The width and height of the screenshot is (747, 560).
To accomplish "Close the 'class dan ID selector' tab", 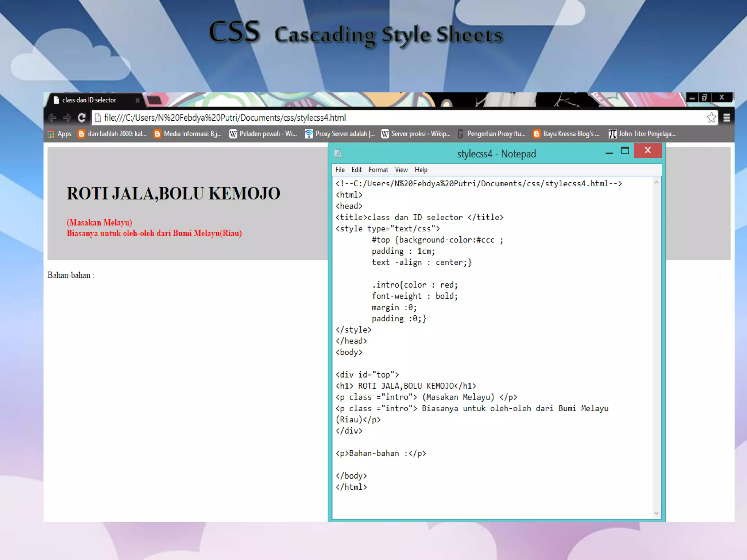I will pos(138,100).
